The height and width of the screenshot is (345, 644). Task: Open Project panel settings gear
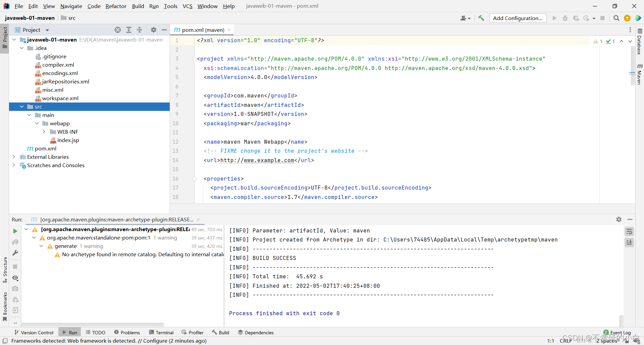153,30
